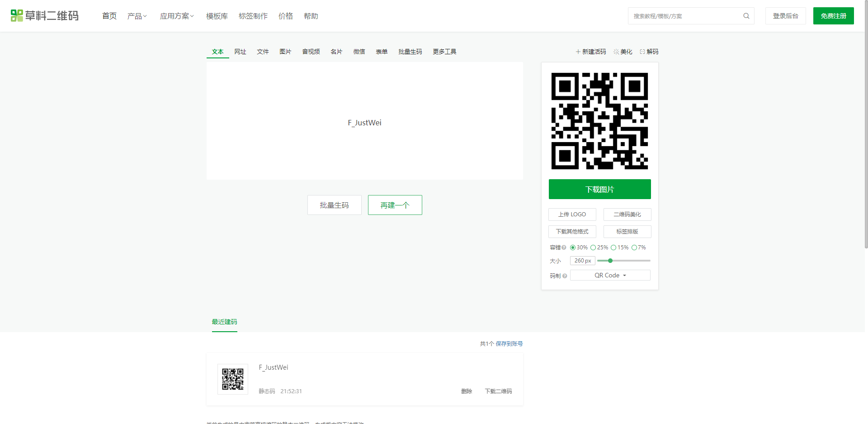868x424 pixels.
Task: Switch to 批量生码 tab
Action: [x=410, y=52]
